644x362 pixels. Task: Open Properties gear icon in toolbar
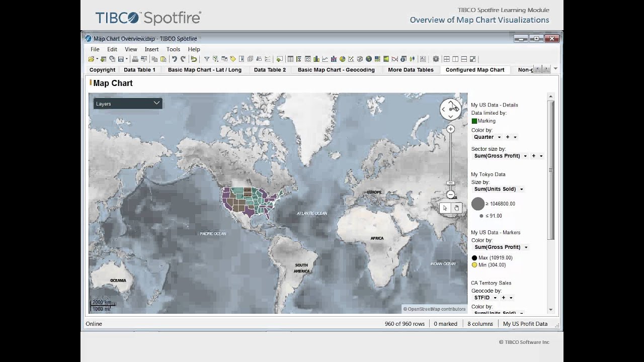point(436,59)
